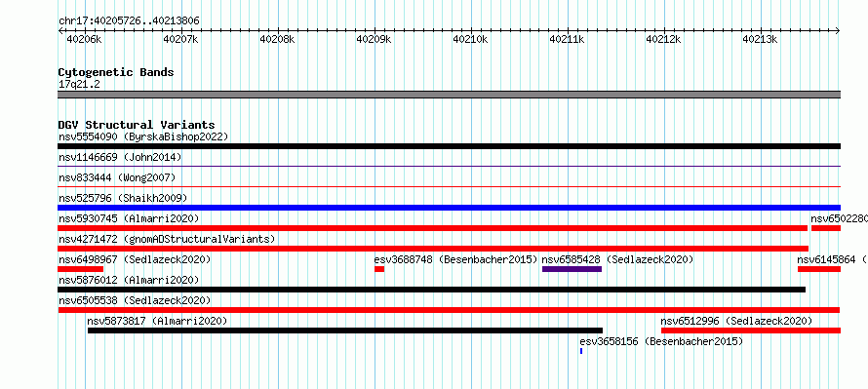Image resolution: width=868 pixels, height=389 pixels.
Task: Click the nsv6498967 (Sedlazeck2020) label
Action: [x=135, y=259]
